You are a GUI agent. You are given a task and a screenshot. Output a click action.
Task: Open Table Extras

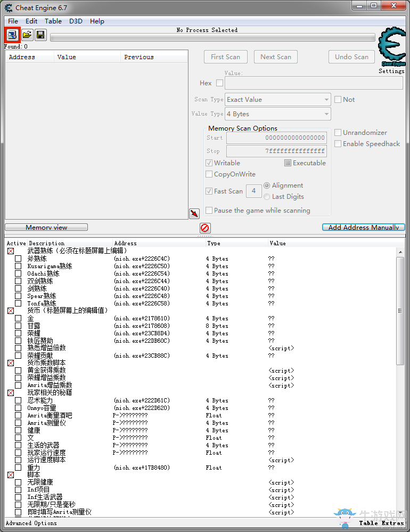[x=382, y=523]
